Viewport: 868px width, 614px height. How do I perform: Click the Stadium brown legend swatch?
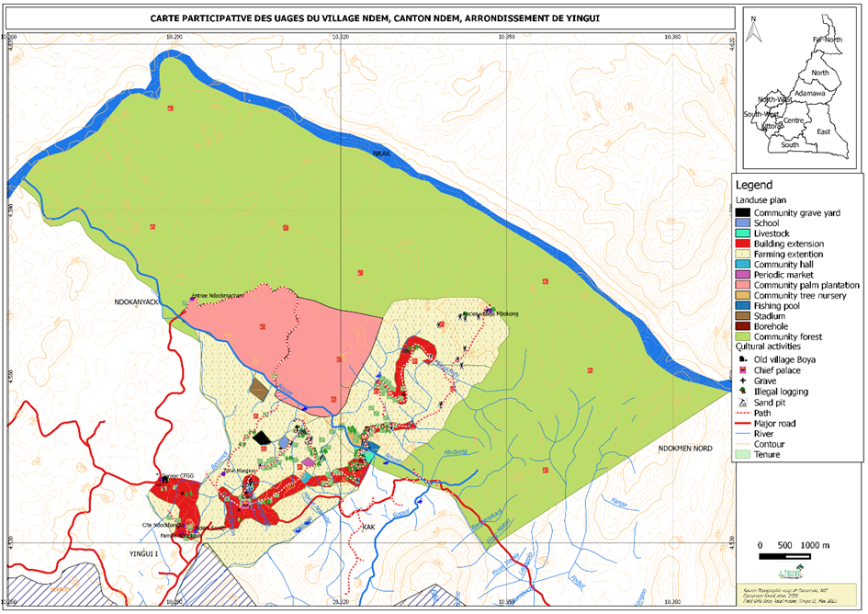743,316
